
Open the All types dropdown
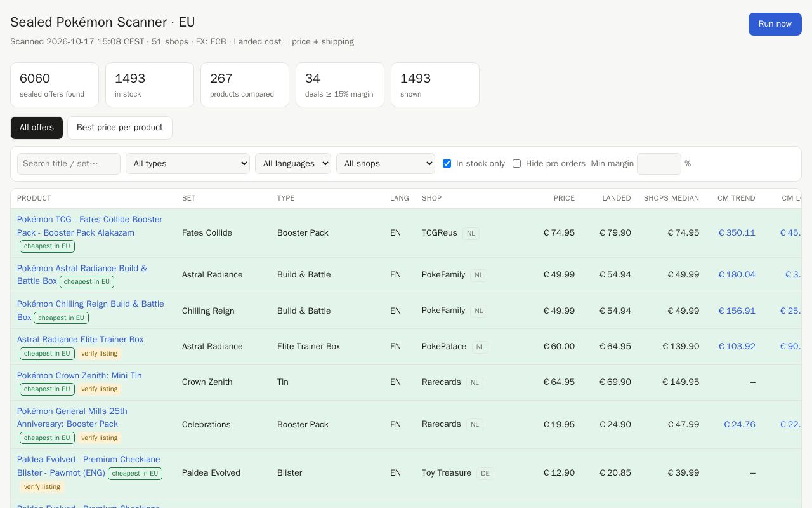pos(188,164)
